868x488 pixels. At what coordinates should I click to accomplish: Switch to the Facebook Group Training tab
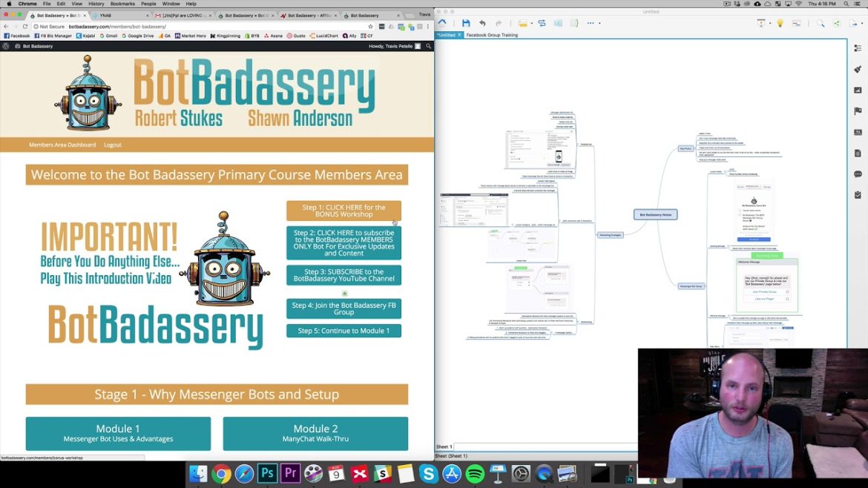491,35
